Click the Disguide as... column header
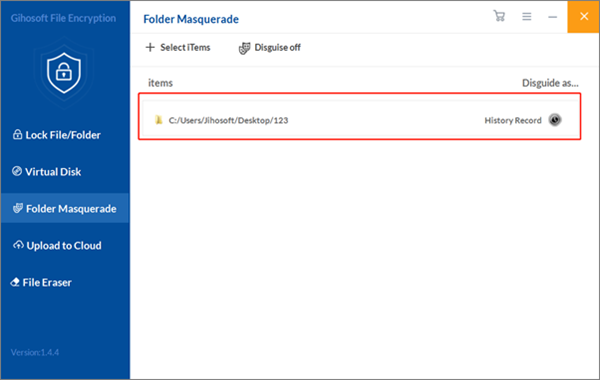Image resolution: width=600 pixels, height=380 pixels. click(550, 83)
